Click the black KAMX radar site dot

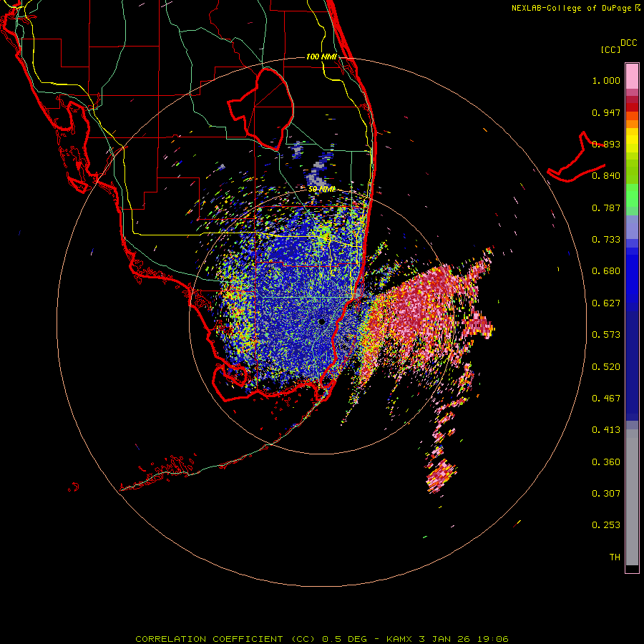(321, 321)
